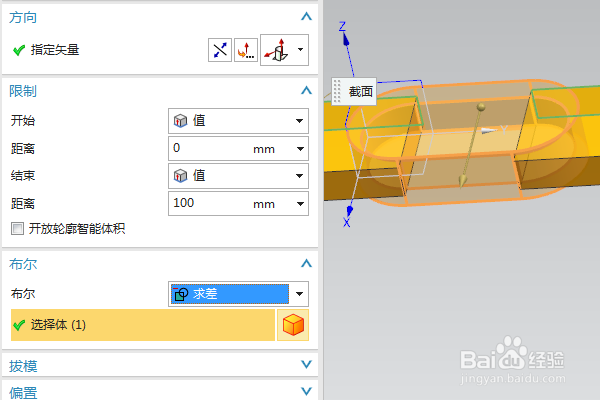Click the 截面 label in the viewport
Viewport: 600px width, 400px height.
(360, 91)
